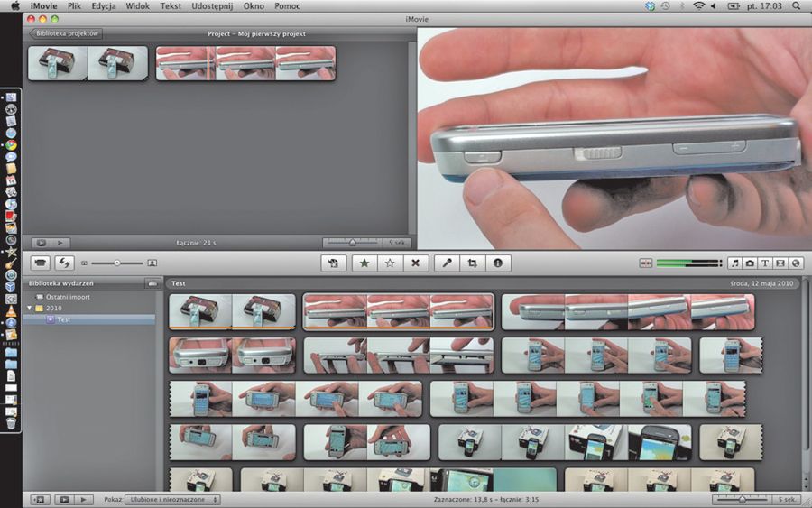Click the volume icon in menu bar
The width and height of the screenshot is (812, 508).
click(x=714, y=5)
